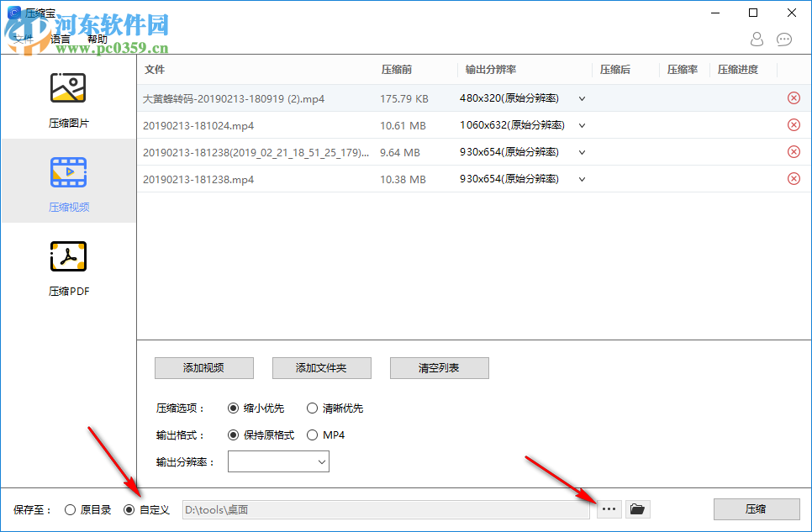Expand resolution dropdown for 20190213-181238.mp4
The width and height of the screenshot is (812, 532).
[x=581, y=178]
